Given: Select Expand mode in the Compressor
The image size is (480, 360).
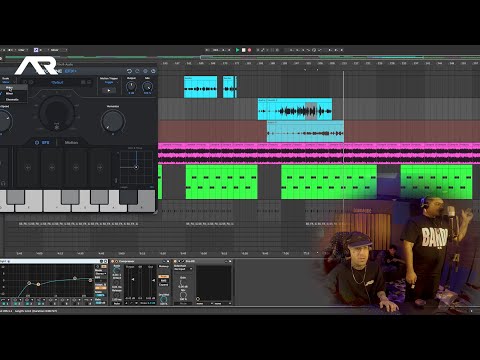Looking at the screenshot, I should click(x=164, y=285).
